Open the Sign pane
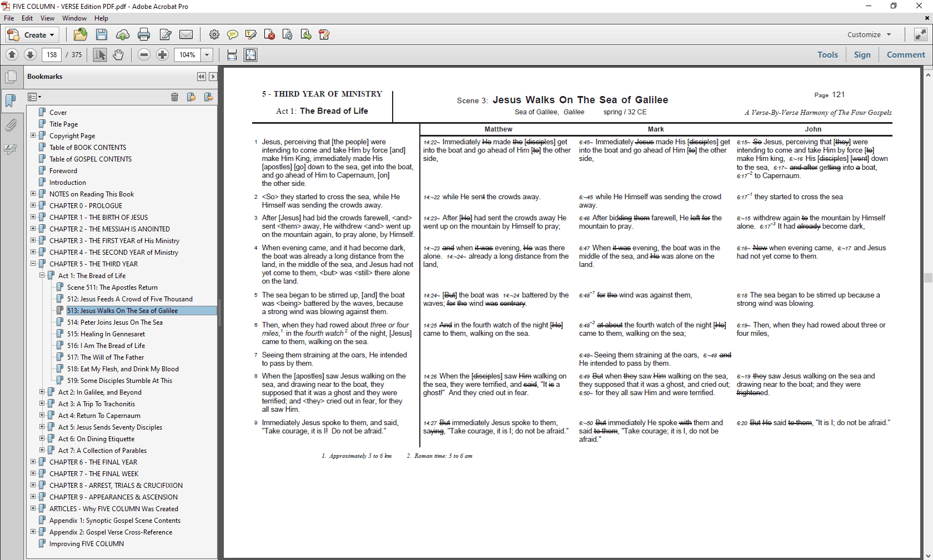Screen dimensions: 933x560 pos(862,54)
